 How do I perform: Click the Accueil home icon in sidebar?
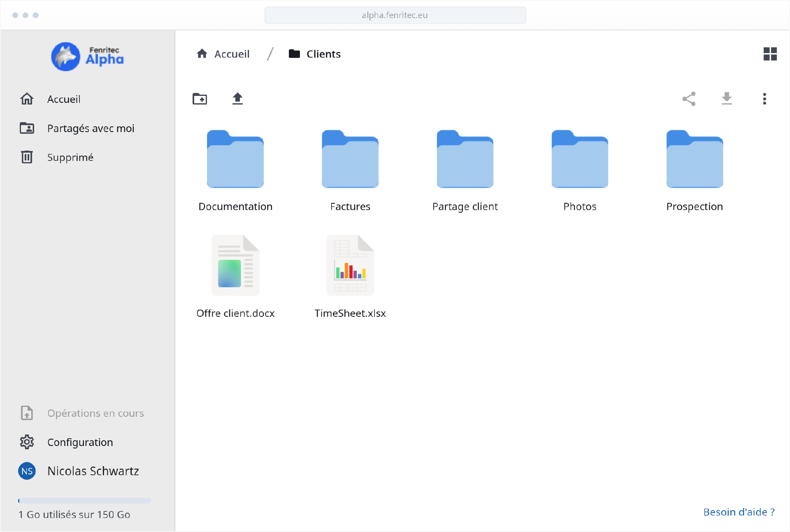[x=27, y=99]
